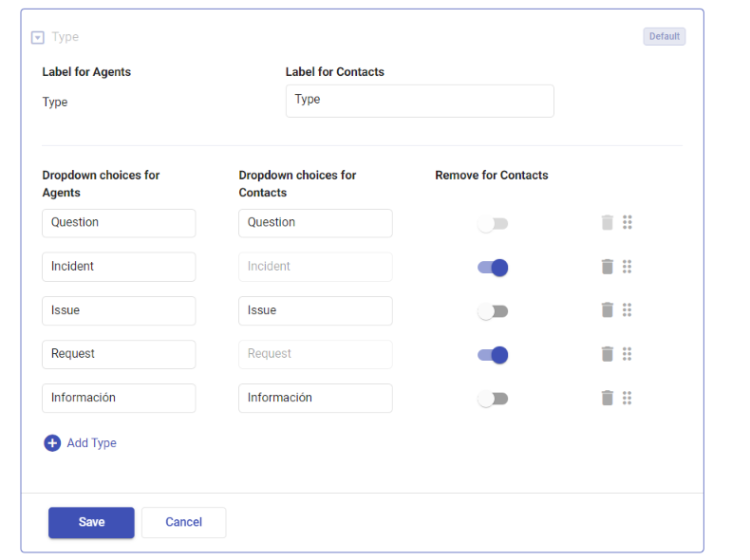Screen dimensions: 750x560
Task: Delete the Request dropdown choice
Action: tap(607, 354)
